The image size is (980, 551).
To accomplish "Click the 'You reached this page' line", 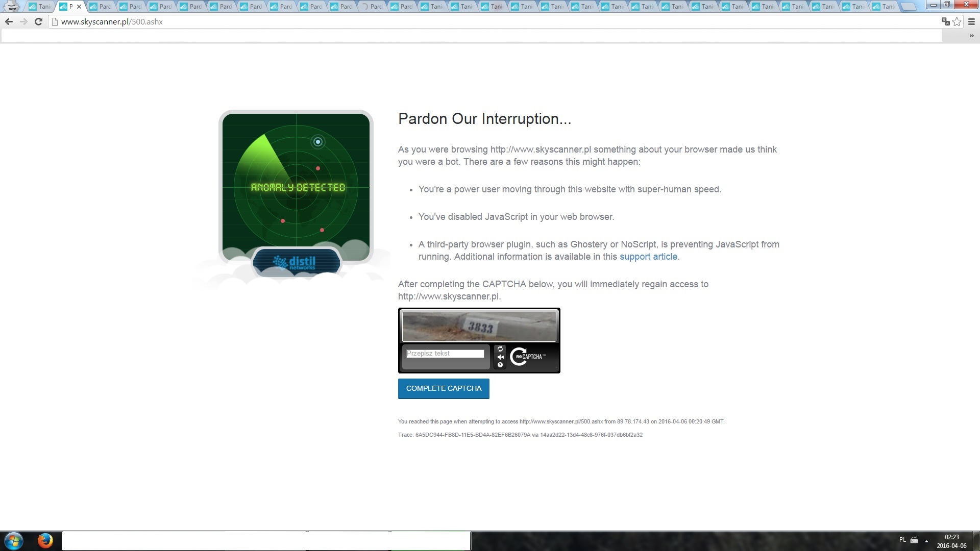I will (561, 422).
